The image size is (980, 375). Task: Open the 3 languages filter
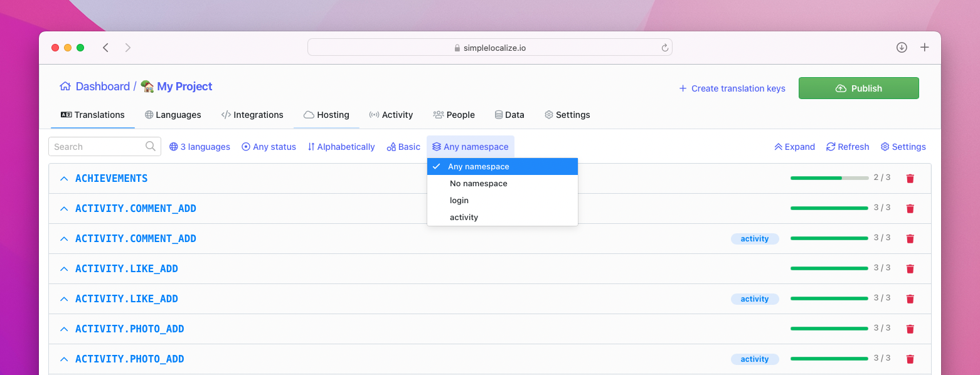pyautogui.click(x=200, y=147)
